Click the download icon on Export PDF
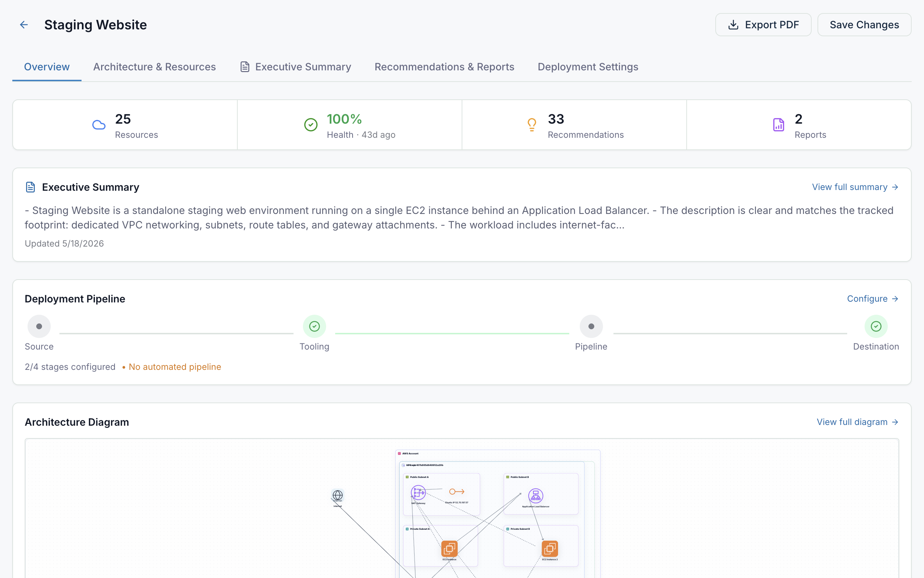The image size is (924, 578). pyautogui.click(x=733, y=25)
